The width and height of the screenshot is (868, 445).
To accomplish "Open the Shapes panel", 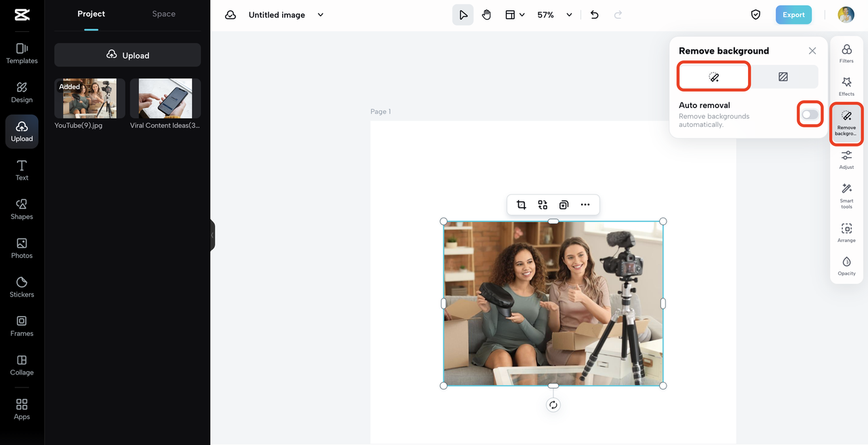I will [x=22, y=209].
